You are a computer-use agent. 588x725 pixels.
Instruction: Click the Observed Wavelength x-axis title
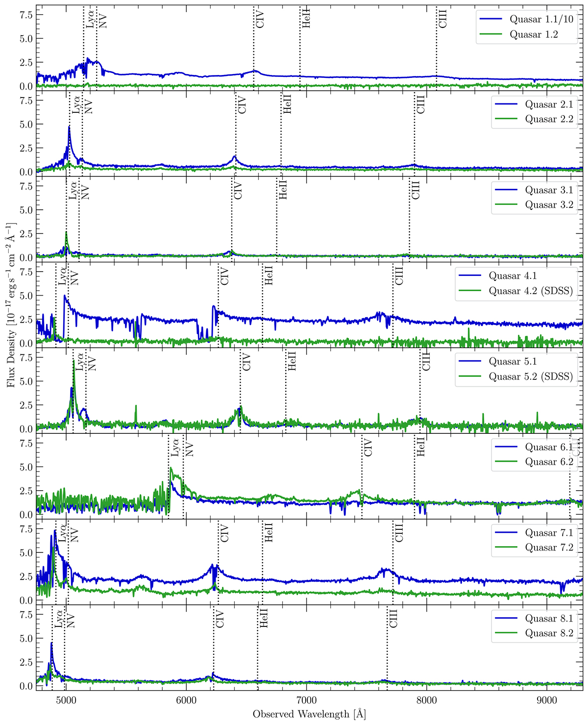click(x=309, y=714)
